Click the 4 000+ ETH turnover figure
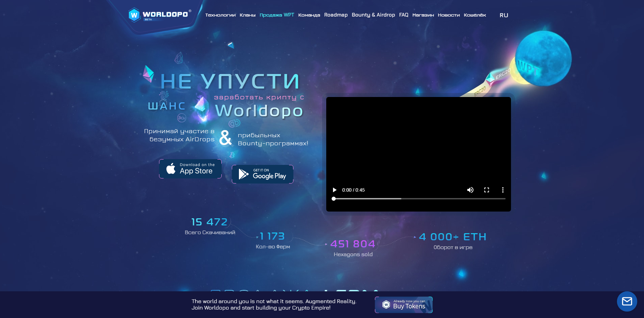The width and height of the screenshot is (644, 318). click(x=452, y=237)
